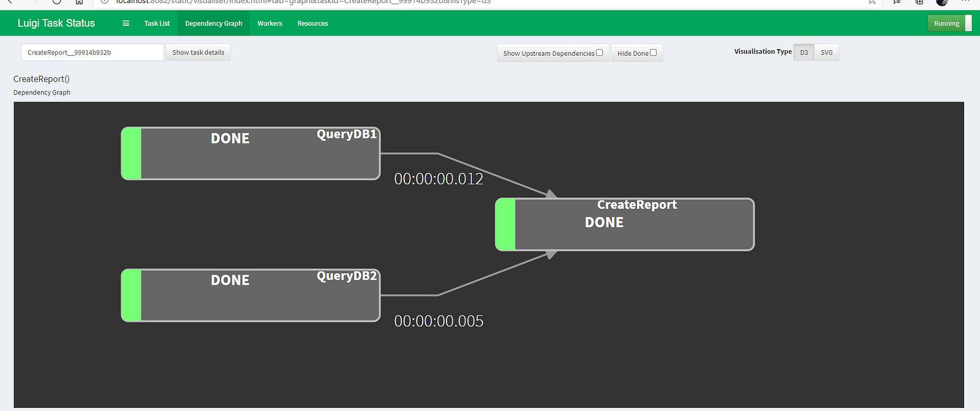Select D3 visualisation type

pos(804,52)
